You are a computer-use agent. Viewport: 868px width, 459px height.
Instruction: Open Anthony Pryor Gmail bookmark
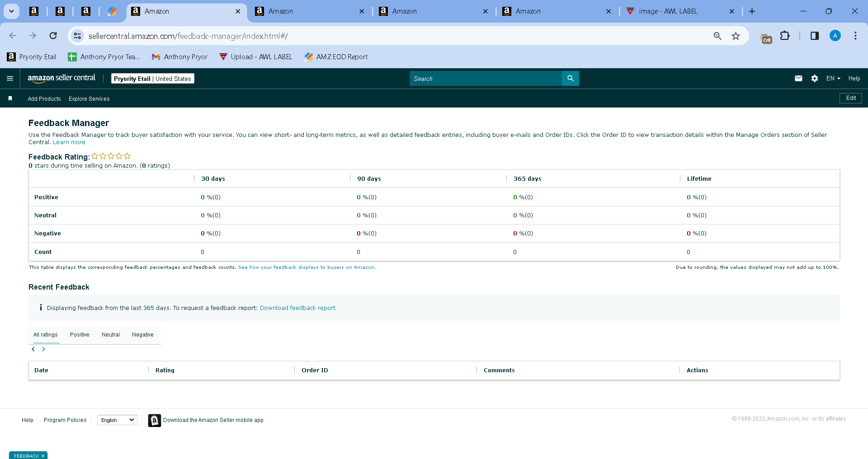tap(180, 57)
